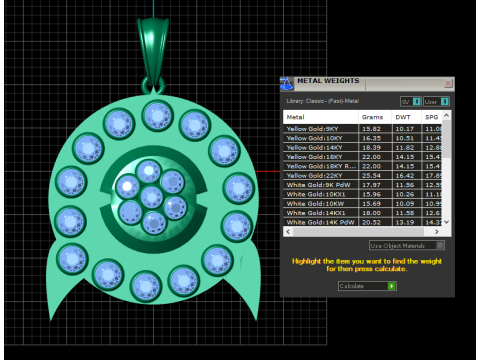
Task: Click the horizontal scrollbar thumb
Action: [358, 231]
